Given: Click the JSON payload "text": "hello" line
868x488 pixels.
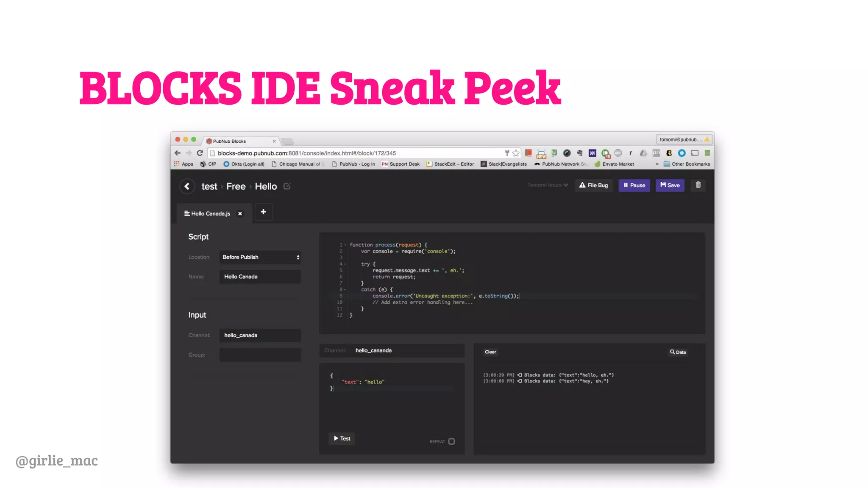Looking at the screenshot, I should (363, 382).
